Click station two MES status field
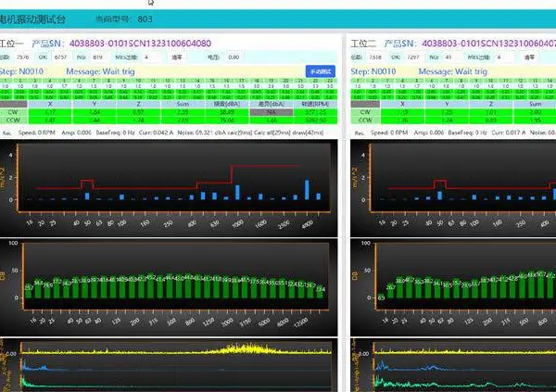556x392 pixels. point(503,57)
